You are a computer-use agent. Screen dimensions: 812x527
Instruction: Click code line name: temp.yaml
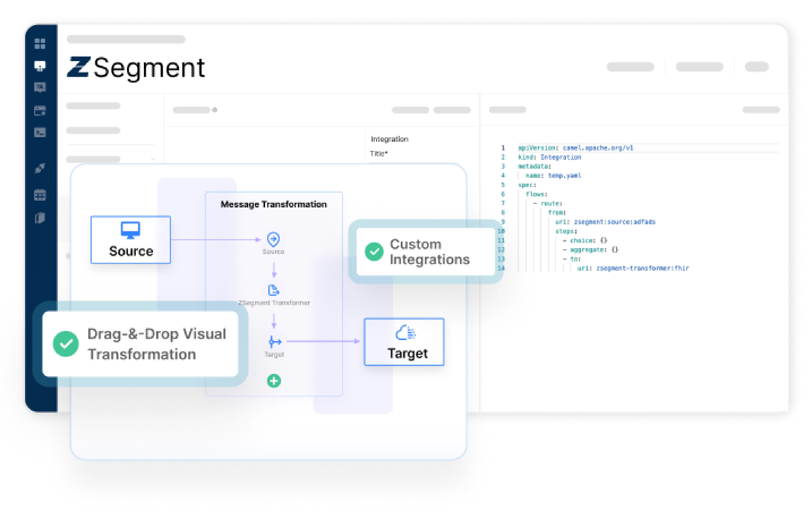coord(553,176)
